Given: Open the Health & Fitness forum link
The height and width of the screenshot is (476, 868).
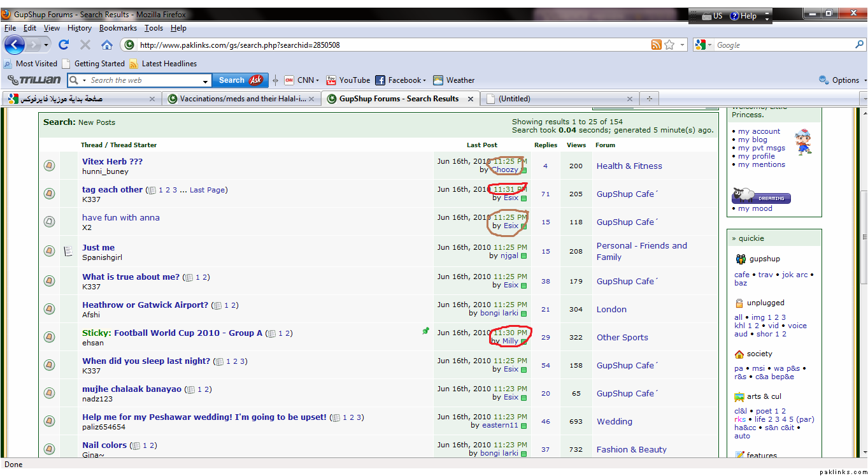Looking at the screenshot, I should 629,166.
